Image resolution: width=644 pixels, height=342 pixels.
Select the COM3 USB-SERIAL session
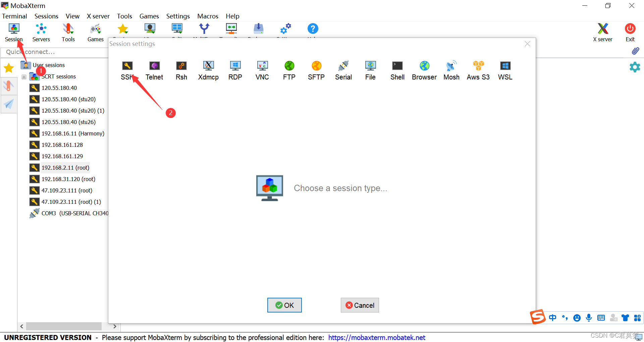click(x=69, y=213)
